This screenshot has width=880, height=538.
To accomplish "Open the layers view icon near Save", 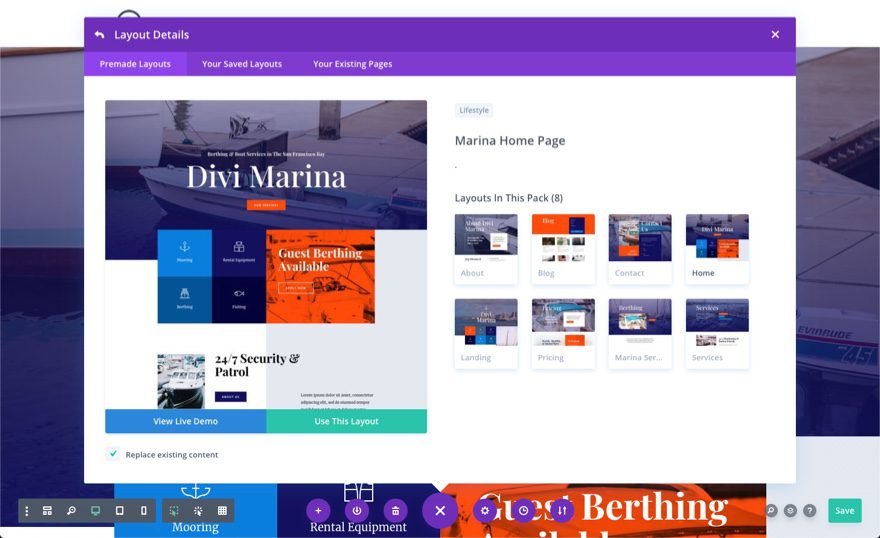I will coord(790,511).
